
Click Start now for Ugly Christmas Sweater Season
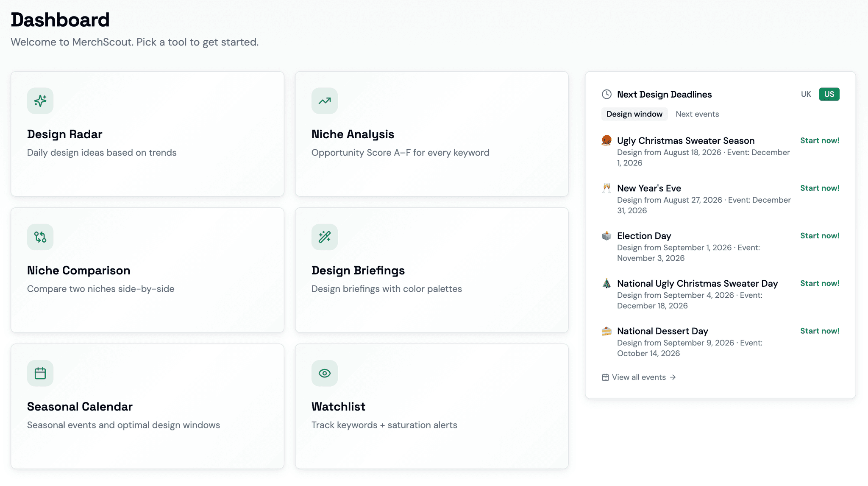(820, 141)
